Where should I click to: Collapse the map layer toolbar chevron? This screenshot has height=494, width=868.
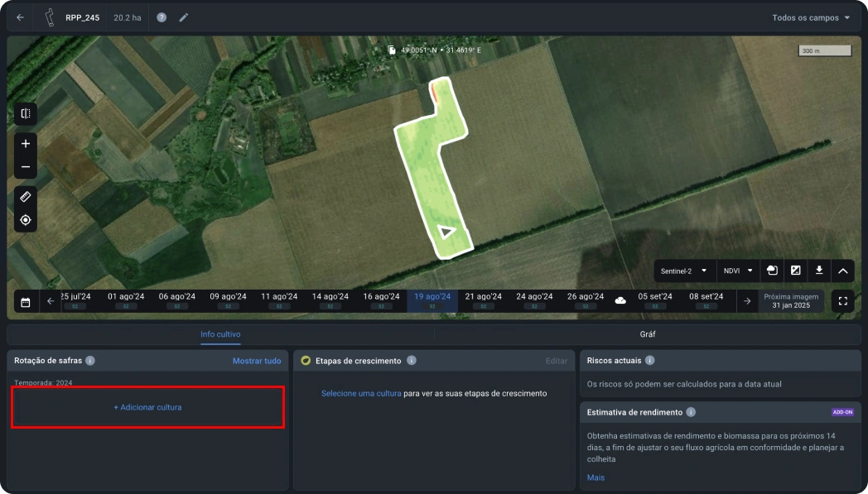[x=842, y=271]
